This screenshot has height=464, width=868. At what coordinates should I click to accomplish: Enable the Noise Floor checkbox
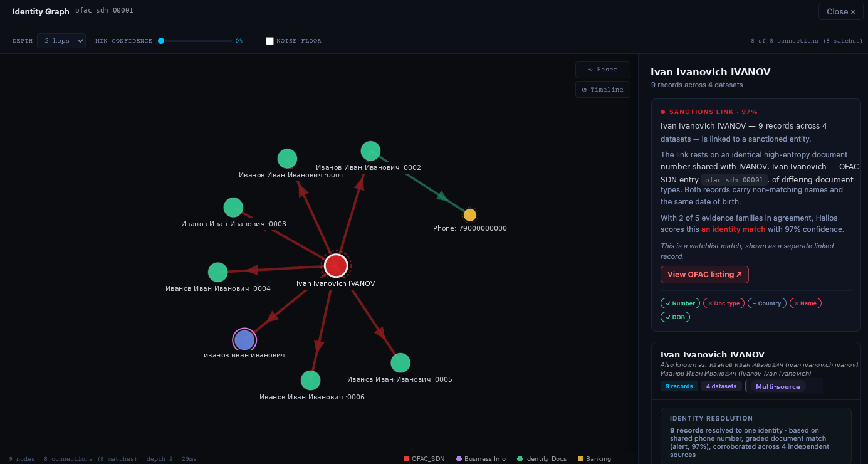click(x=269, y=41)
